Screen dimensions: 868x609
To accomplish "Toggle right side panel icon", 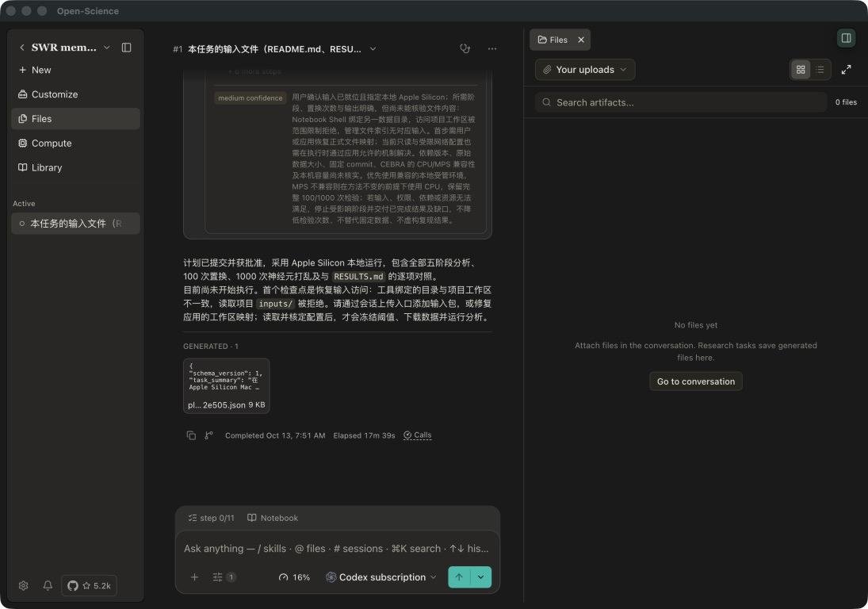I will pyautogui.click(x=846, y=37).
